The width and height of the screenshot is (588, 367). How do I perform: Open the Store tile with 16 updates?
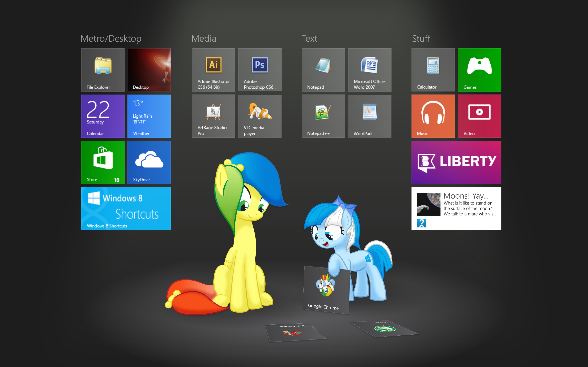click(103, 162)
